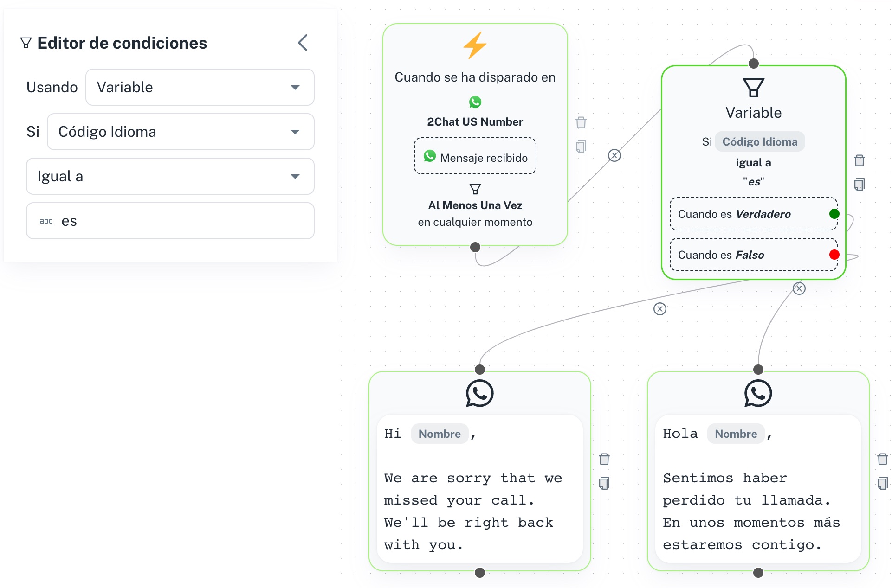Open the Usando Variable dropdown
The image size is (892, 588).
point(200,87)
